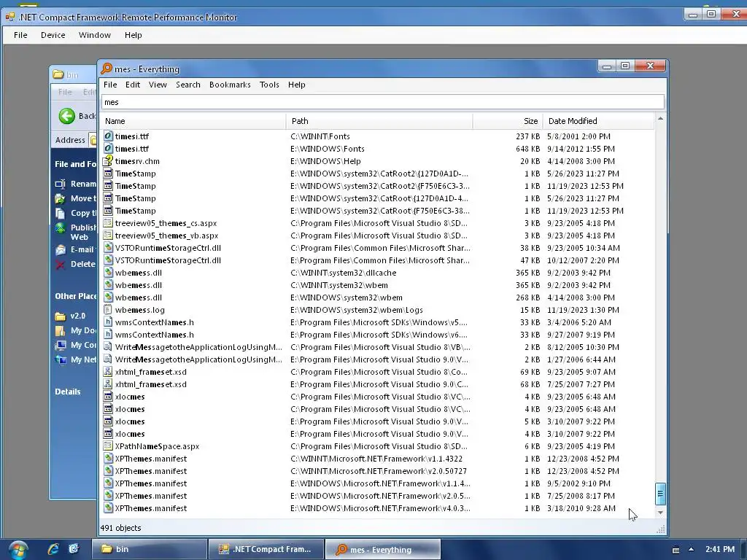The image size is (747, 560).
Task: Open File menu in Performance Monitor
Action: [x=20, y=35]
